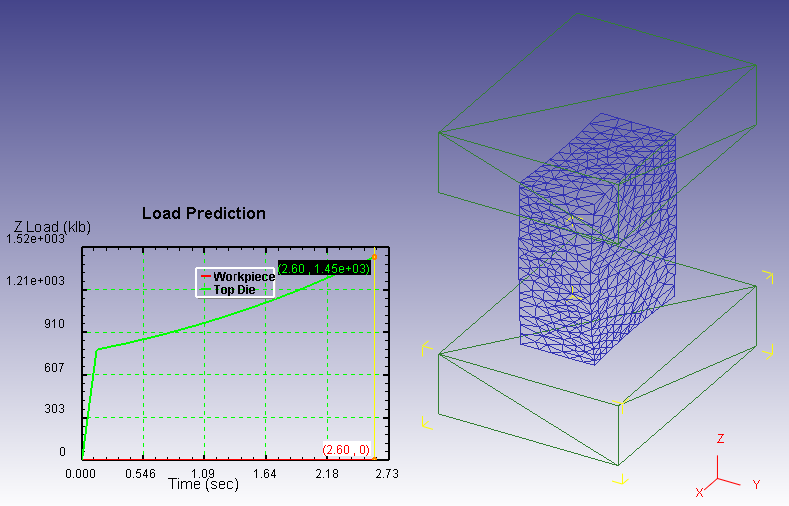Click the green (2.60, 1.45e+03) data label
This screenshot has height=506, width=789.
click(x=325, y=269)
